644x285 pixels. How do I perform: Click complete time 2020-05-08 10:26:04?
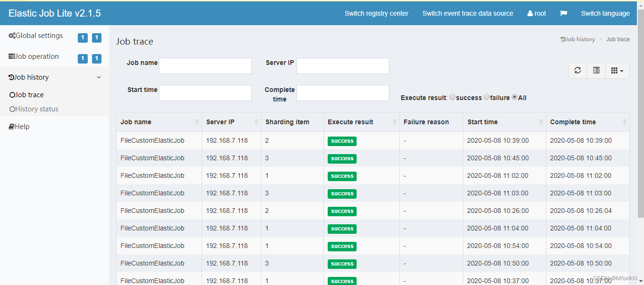pos(581,211)
